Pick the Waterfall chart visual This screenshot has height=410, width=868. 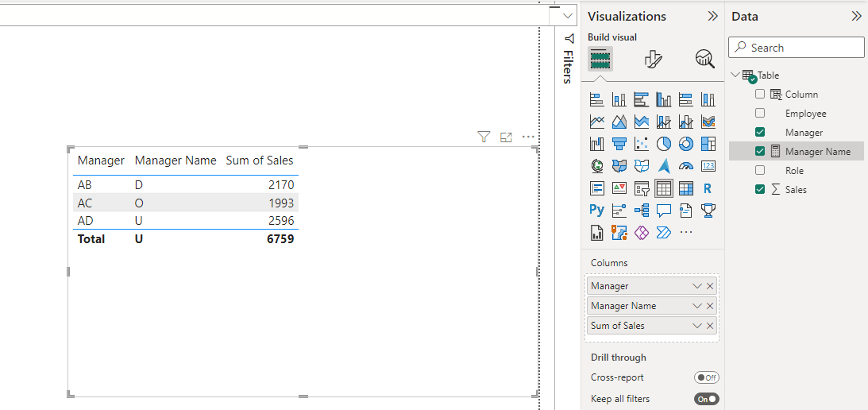(596, 144)
